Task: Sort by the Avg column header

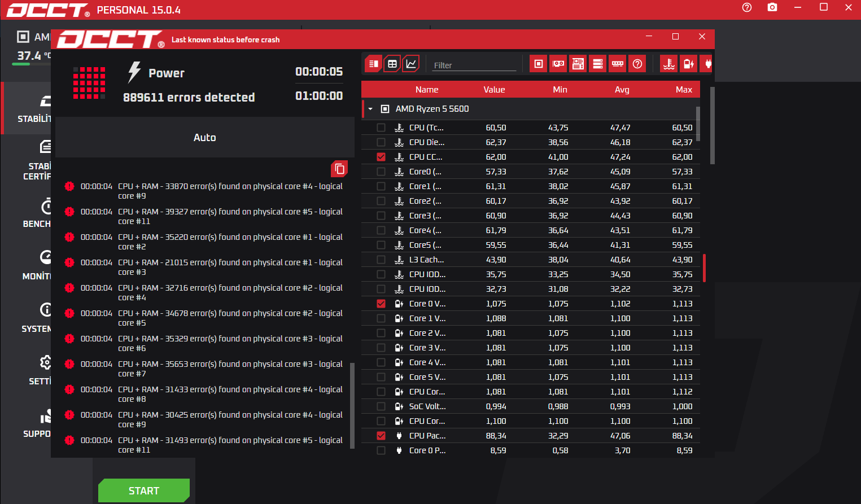Action: [622, 90]
